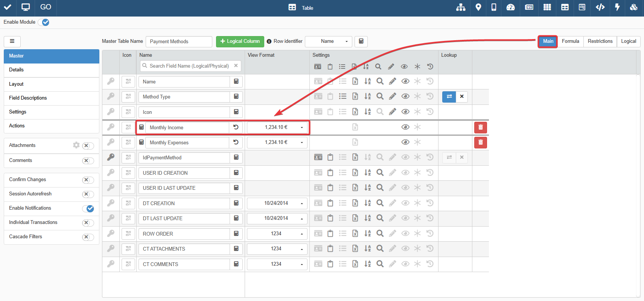Open the sitemap hierarchy icon in top bar
Viewport: 644px width, 301px height.
pyautogui.click(x=461, y=7)
